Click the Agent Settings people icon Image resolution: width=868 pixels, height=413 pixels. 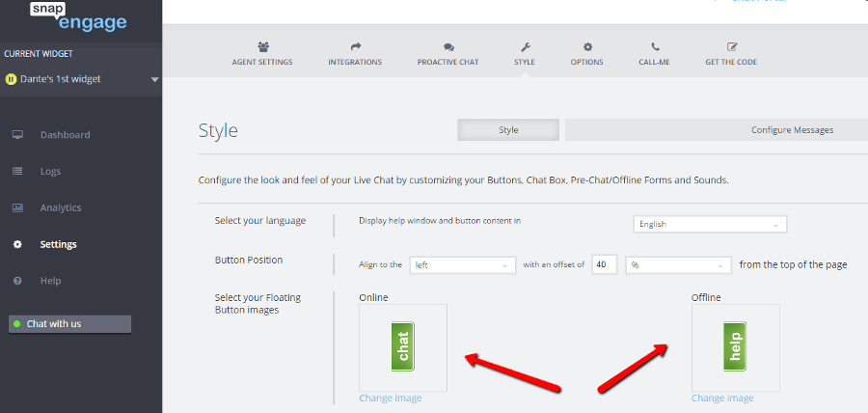(261, 47)
